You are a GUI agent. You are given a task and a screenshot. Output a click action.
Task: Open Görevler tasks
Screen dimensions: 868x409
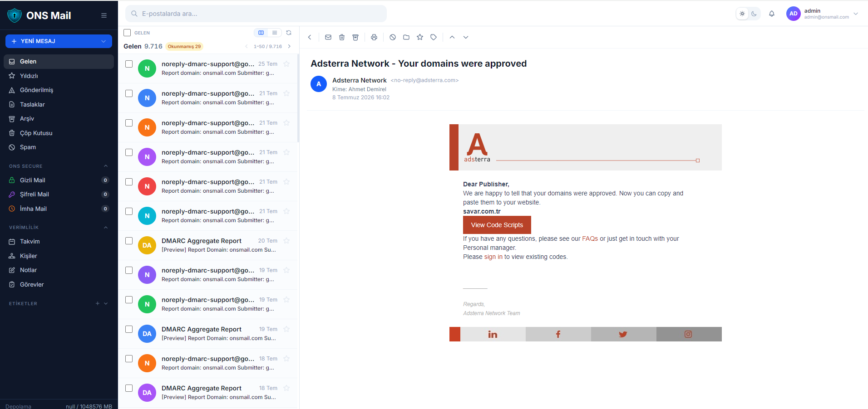59,284
